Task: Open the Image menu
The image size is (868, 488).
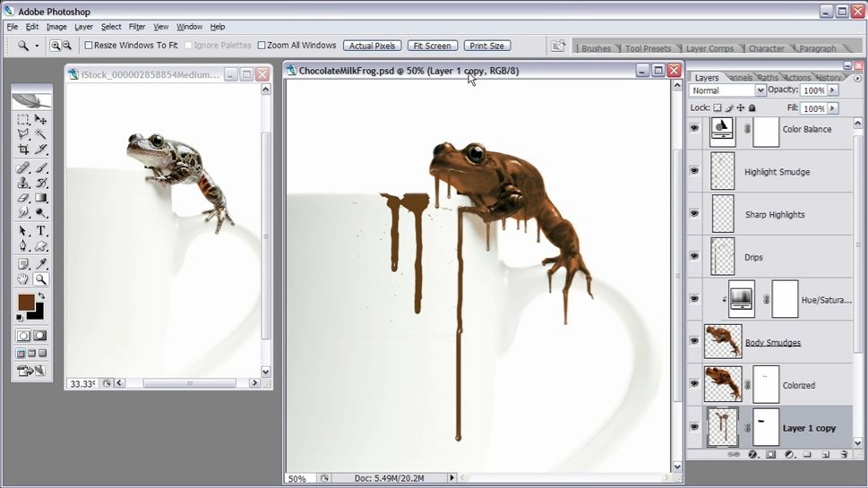Action: click(x=56, y=27)
